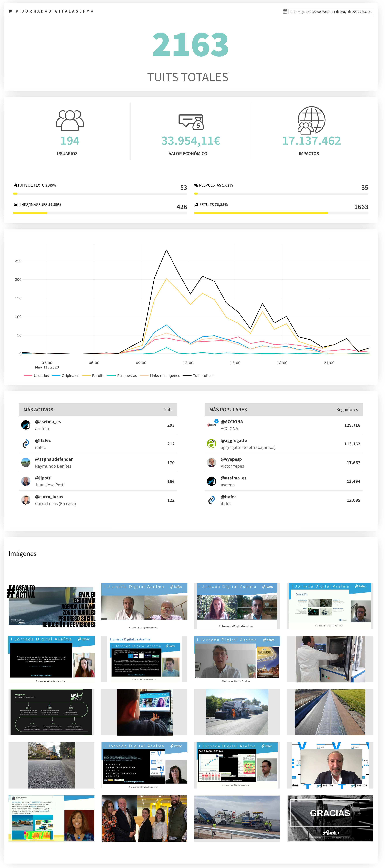Open the test track road thumbnail
The width and height of the screenshot is (385, 868).
(x=330, y=712)
